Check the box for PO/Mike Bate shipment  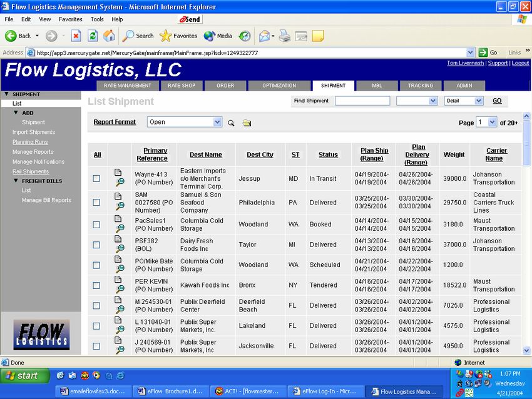pos(96,265)
